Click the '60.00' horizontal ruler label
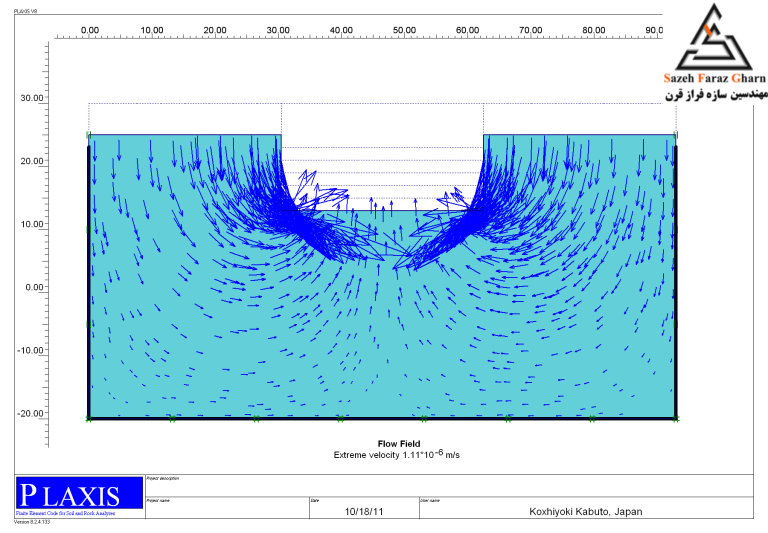 [x=467, y=30]
